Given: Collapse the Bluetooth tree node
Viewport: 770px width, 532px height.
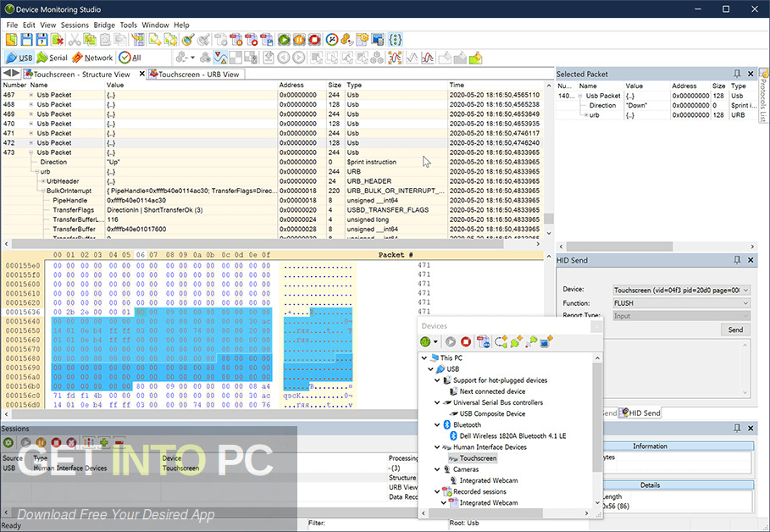Looking at the screenshot, I should [437, 425].
